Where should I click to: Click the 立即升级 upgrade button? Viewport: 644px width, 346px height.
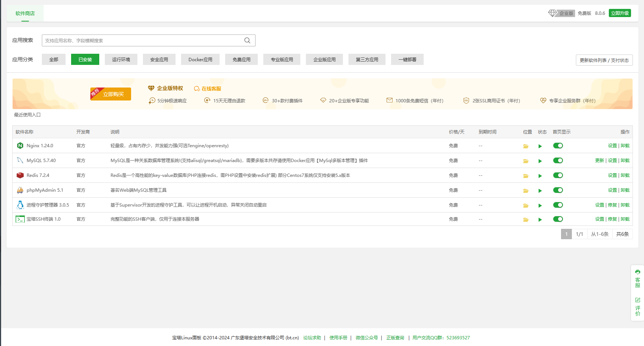click(x=620, y=13)
